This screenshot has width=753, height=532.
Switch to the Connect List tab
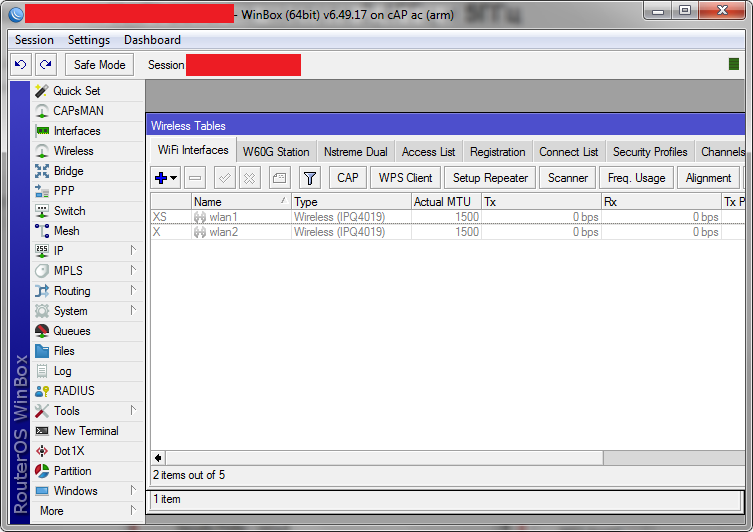coord(569,152)
